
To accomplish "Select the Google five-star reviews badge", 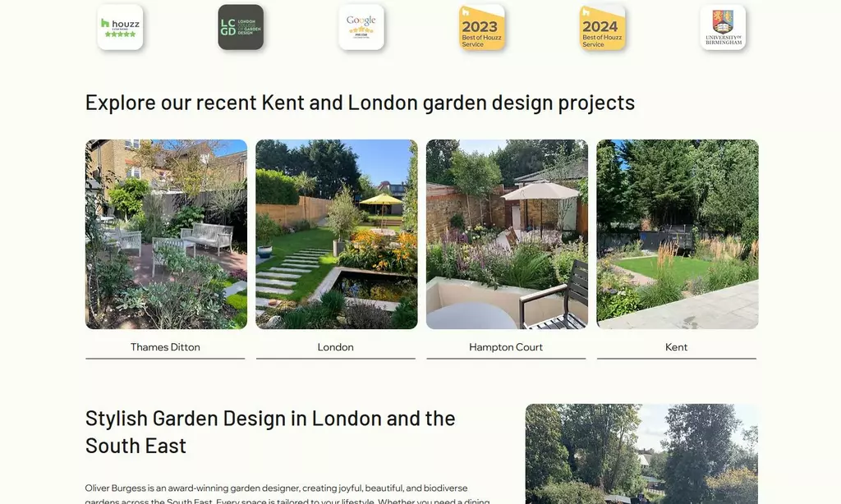I will point(361,27).
